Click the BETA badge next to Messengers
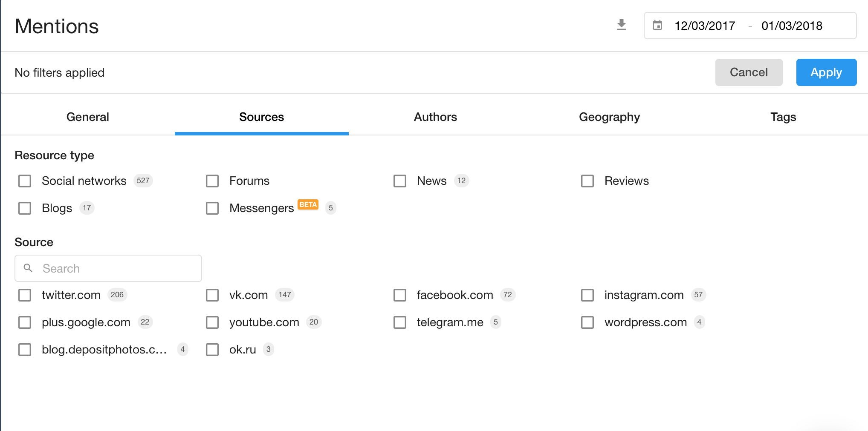The height and width of the screenshot is (431, 868). click(308, 204)
